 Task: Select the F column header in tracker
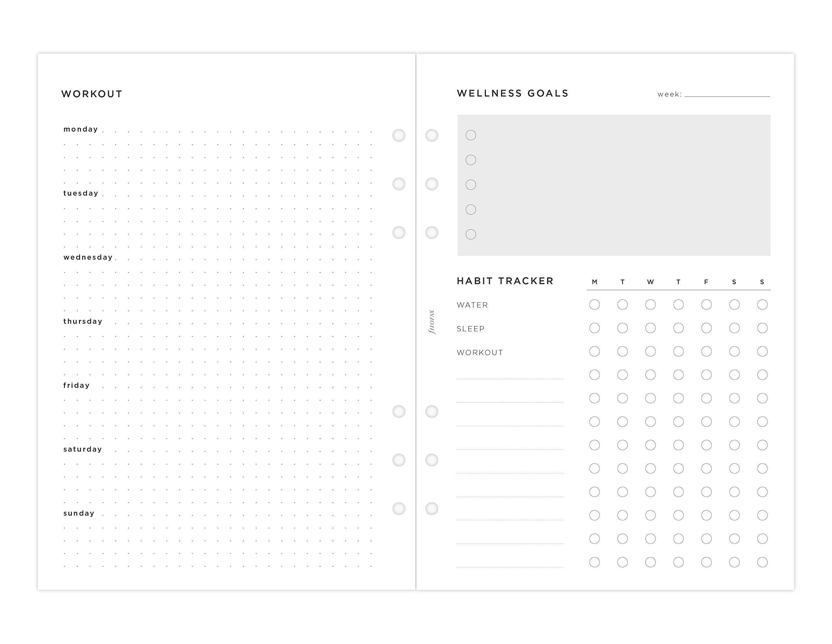pos(706,282)
